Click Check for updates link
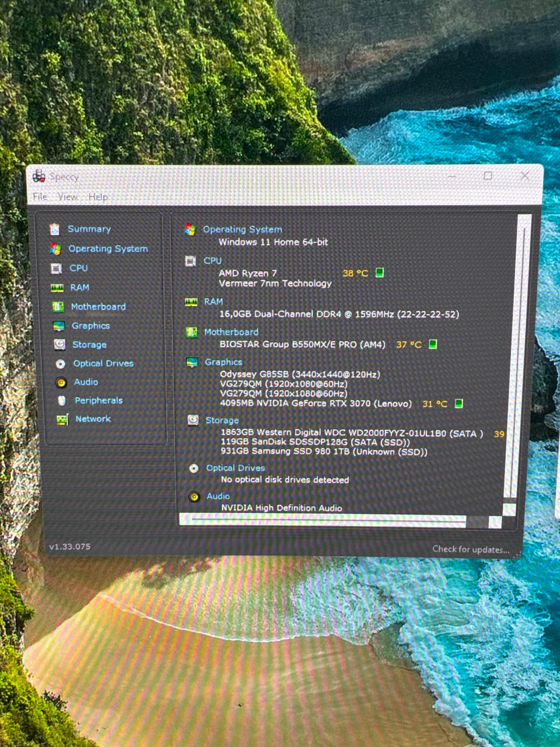Image resolution: width=560 pixels, height=747 pixels. pos(471,549)
